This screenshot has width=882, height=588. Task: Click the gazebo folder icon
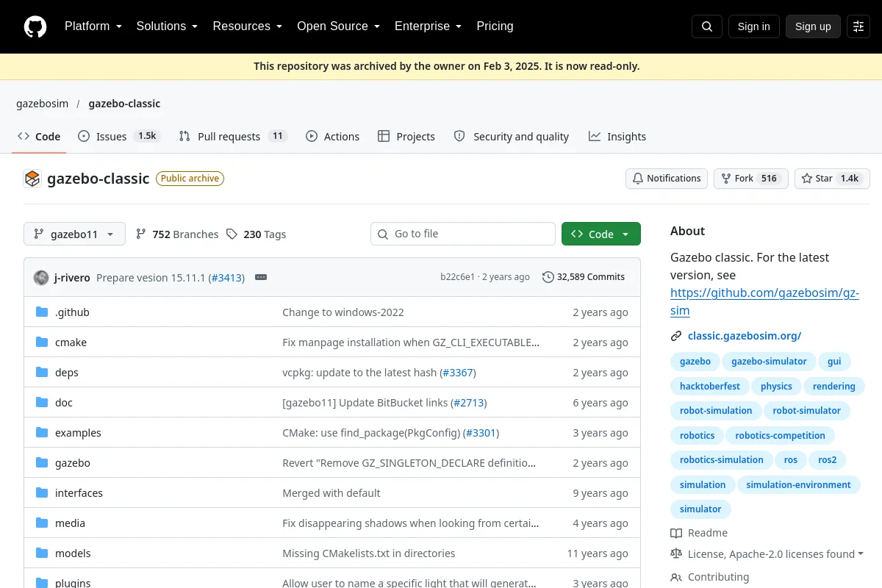tap(42, 463)
